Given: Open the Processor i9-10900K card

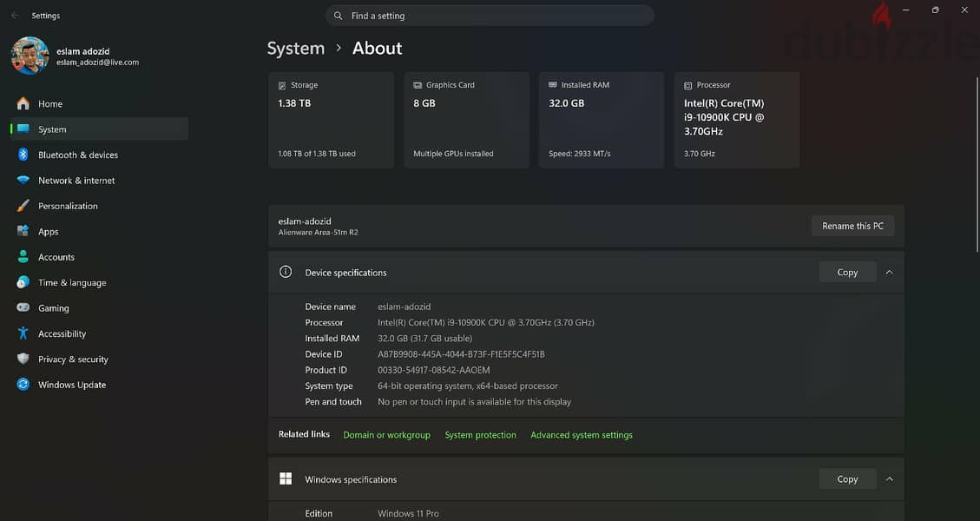Looking at the screenshot, I should click(x=737, y=120).
